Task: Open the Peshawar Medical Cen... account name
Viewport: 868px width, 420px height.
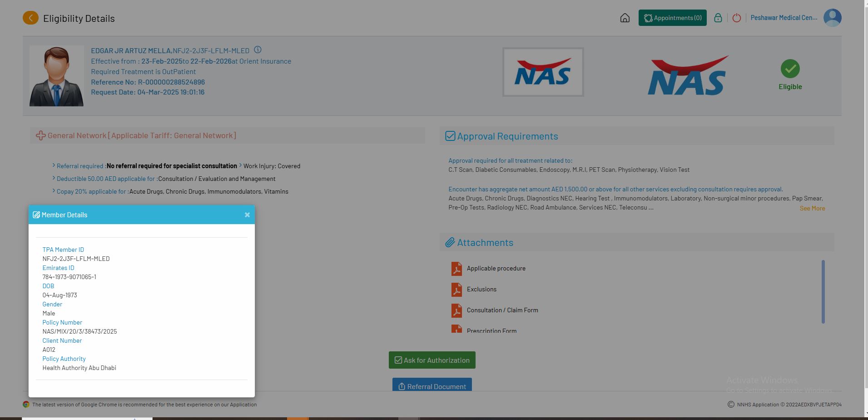Action: tap(784, 18)
